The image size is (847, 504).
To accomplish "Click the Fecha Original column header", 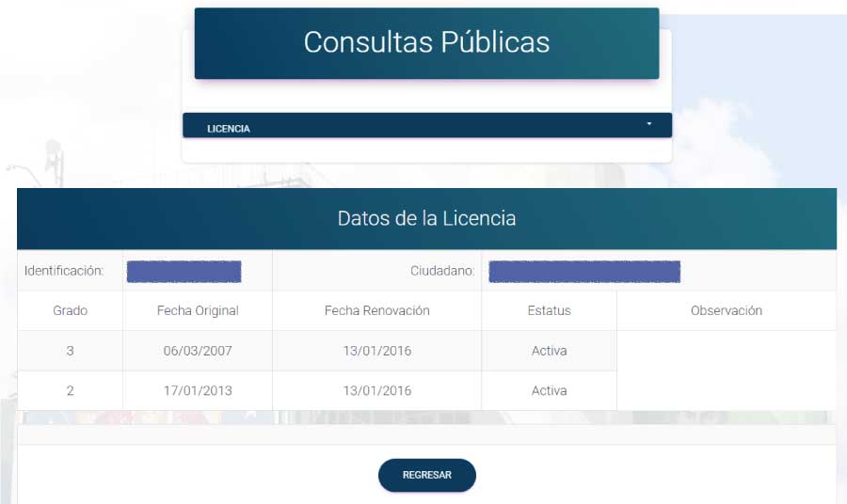I will 198,310.
